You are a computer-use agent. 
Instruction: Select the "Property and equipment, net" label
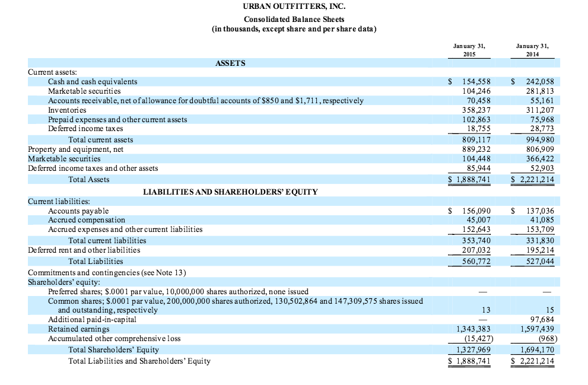[x=76, y=149]
